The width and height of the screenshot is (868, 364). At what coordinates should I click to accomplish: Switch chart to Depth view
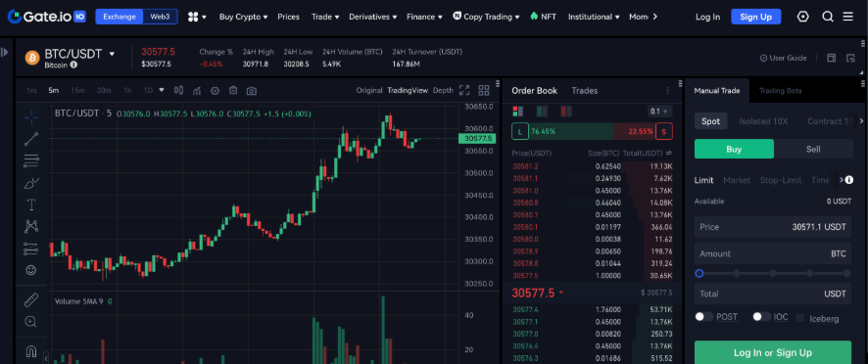tap(443, 90)
